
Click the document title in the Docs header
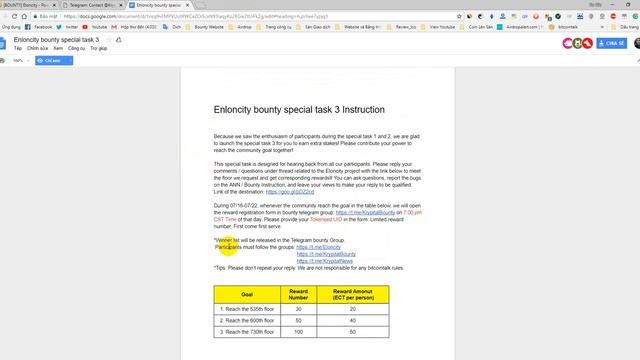click(x=56, y=40)
